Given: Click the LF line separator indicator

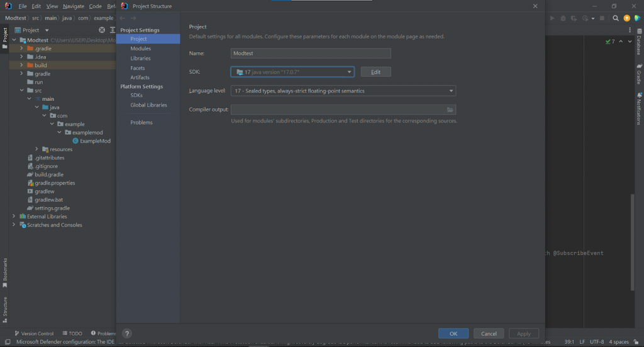Looking at the screenshot, I should 582,342.
